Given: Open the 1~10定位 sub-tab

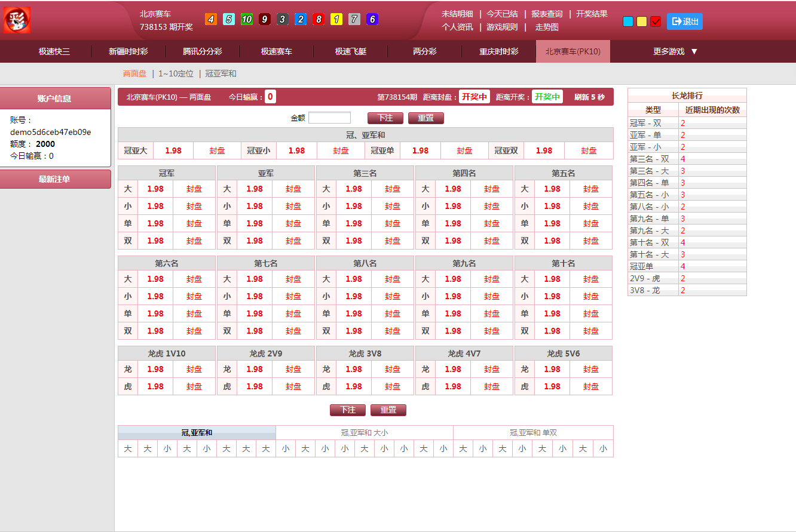Looking at the screenshot, I should [176, 73].
